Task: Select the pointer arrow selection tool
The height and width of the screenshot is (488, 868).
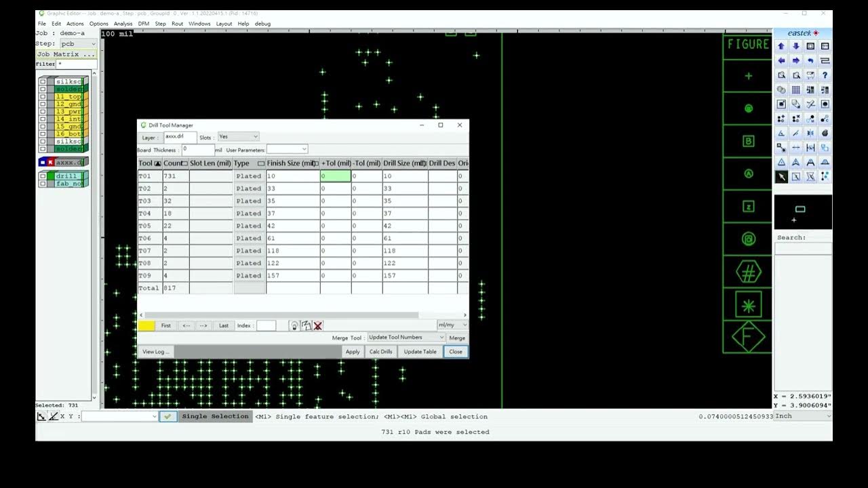Action: coord(781,177)
